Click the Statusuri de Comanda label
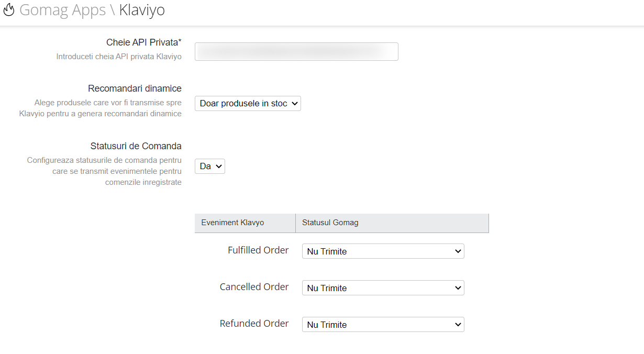The height and width of the screenshot is (354, 644). [136, 146]
